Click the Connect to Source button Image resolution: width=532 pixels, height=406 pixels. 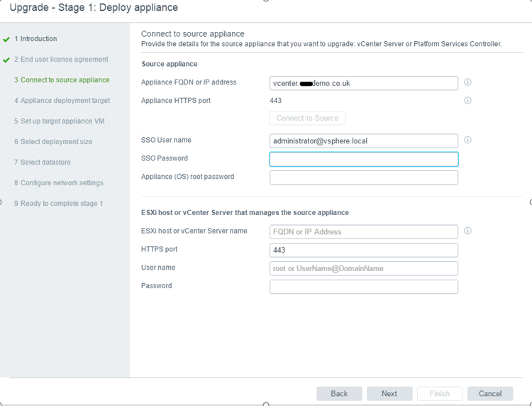point(307,118)
